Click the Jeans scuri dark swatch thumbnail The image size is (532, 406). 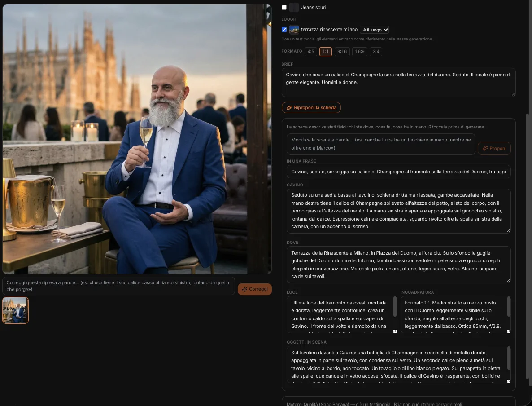coord(294,8)
